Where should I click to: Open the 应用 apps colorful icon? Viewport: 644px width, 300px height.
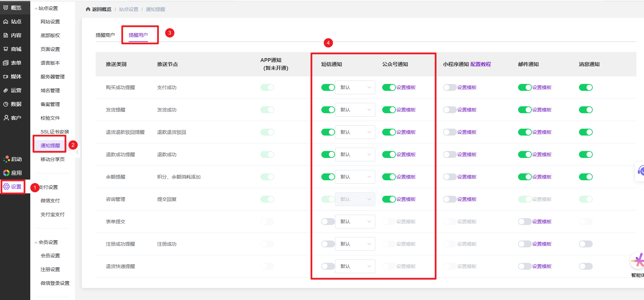click(6, 173)
